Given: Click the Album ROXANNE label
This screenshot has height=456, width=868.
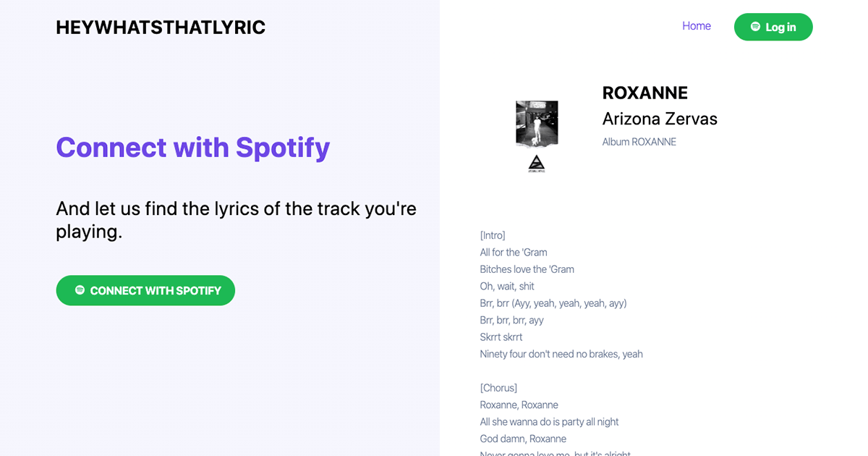Looking at the screenshot, I should (639, 142).
